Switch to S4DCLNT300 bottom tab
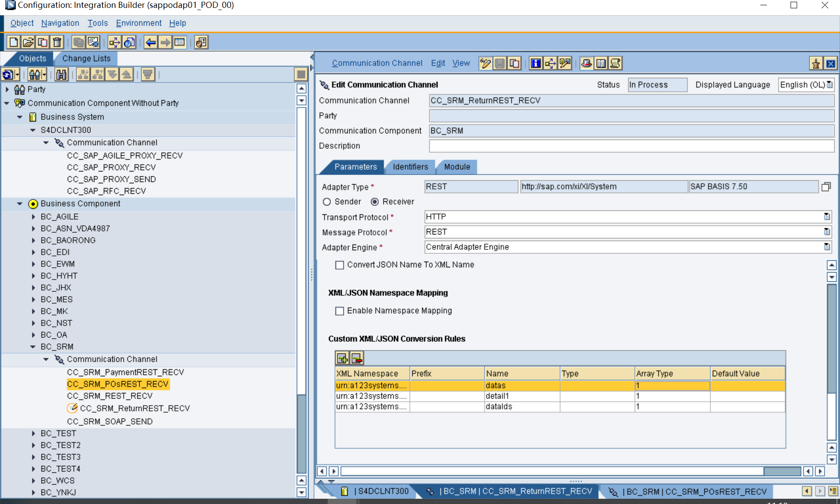This screenshot has height=504, width=840. (x=377, y=491)
